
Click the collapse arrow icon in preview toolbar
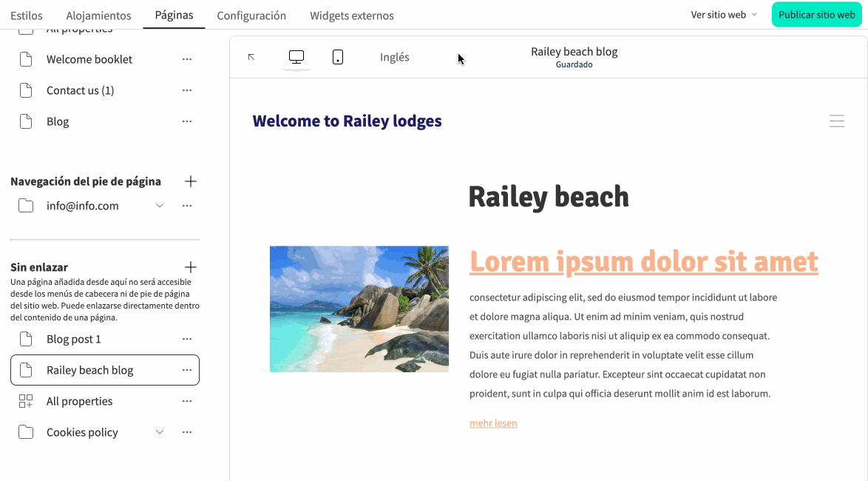pos(251,57)
